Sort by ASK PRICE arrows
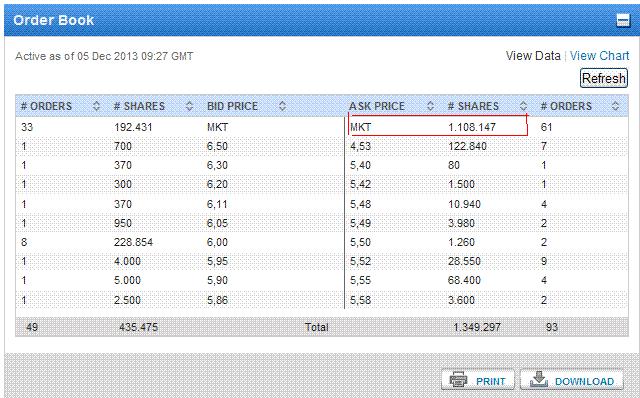640x398 pixels. (430, 106)
